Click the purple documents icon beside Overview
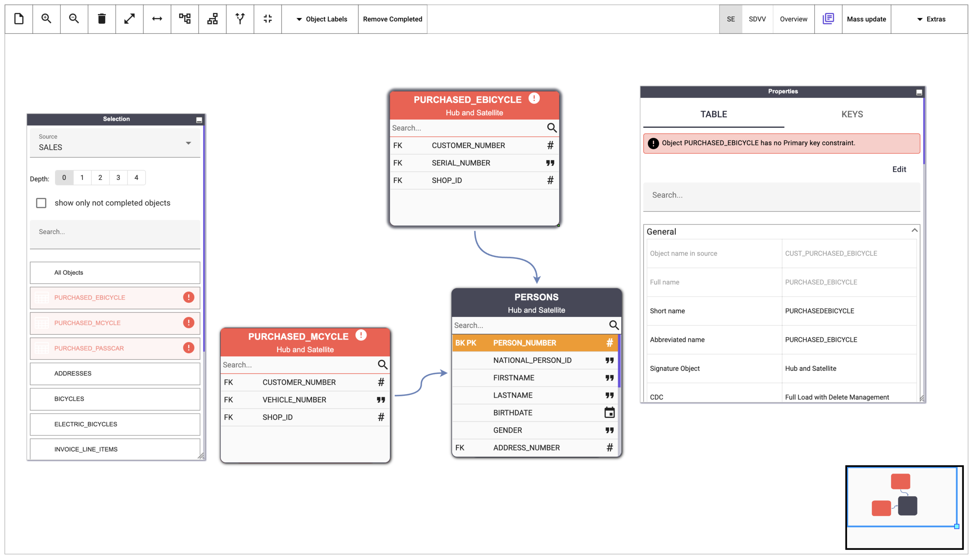The height and width of the screenshot is (560, 974). pos(828,19)
